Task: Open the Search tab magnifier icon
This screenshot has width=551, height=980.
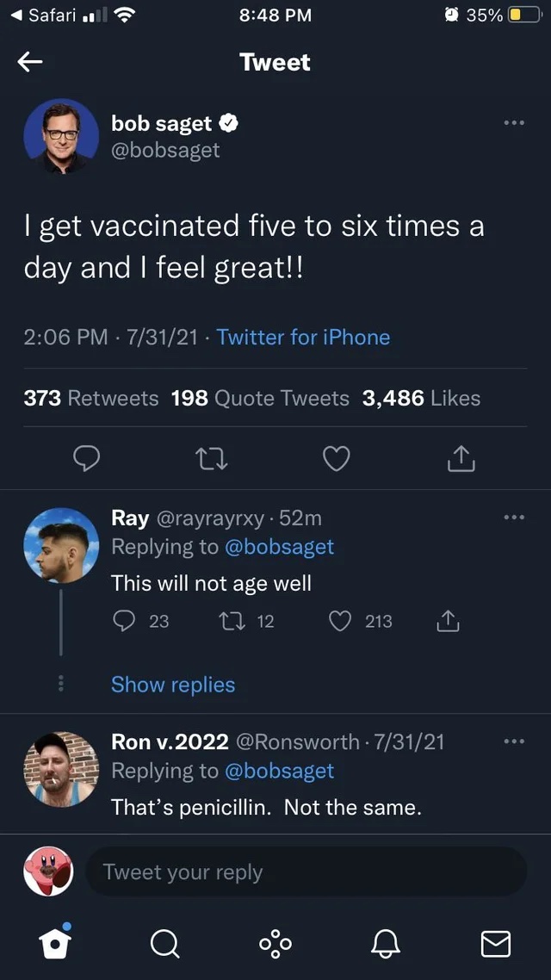Action: 164,944
